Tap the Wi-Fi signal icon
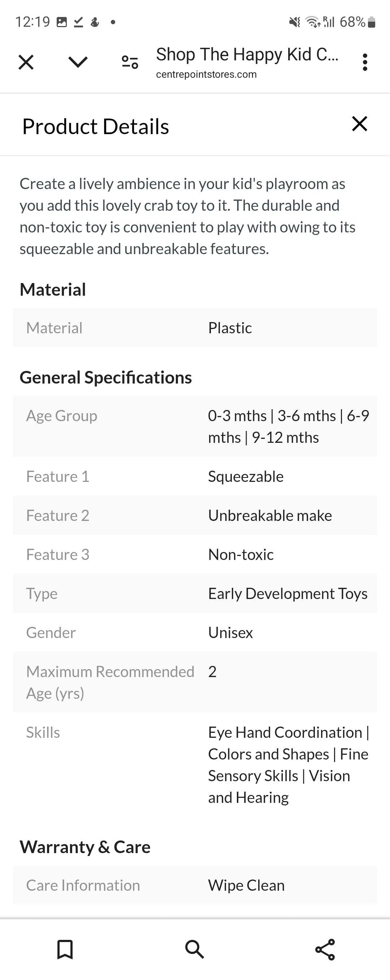This screenshot has width=390, height=980. tap(313, 22)
